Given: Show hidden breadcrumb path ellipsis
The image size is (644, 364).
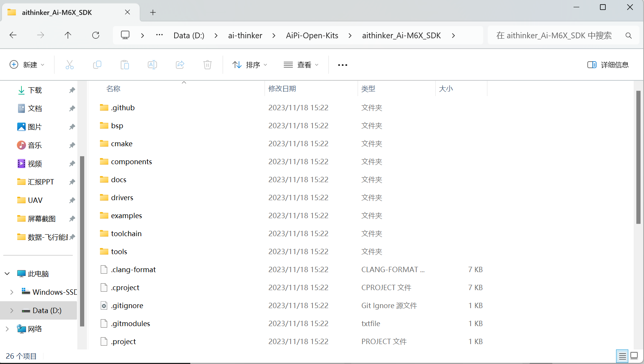Looking at the screenshot, I should [x=160, y=35].
